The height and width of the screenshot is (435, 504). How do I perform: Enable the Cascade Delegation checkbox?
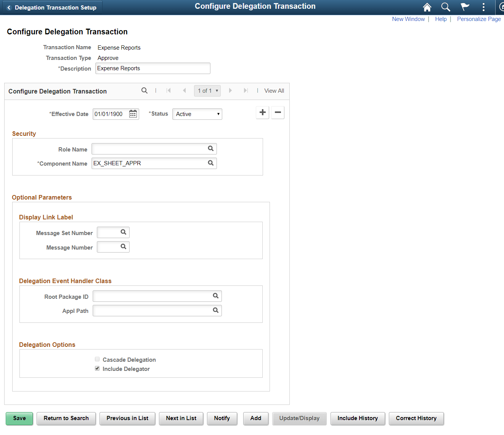click(97, 359)
